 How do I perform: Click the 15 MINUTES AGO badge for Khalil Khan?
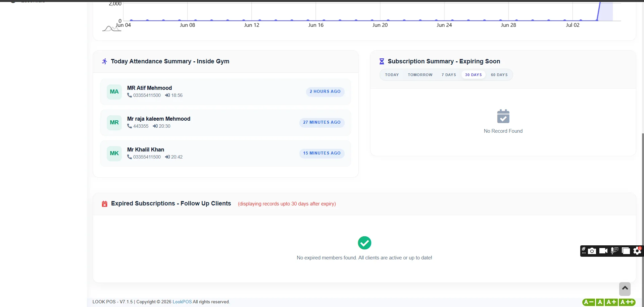(321, 153)
